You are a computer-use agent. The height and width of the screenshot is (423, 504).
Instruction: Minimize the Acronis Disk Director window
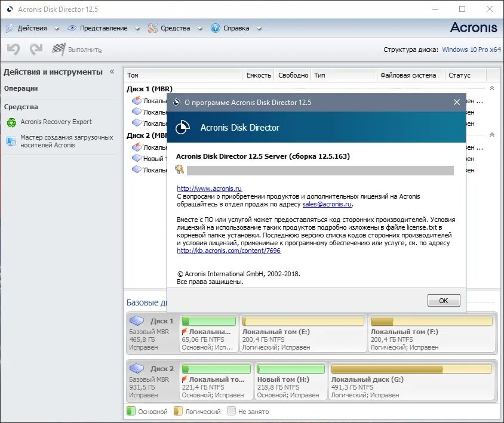point(435,9)
